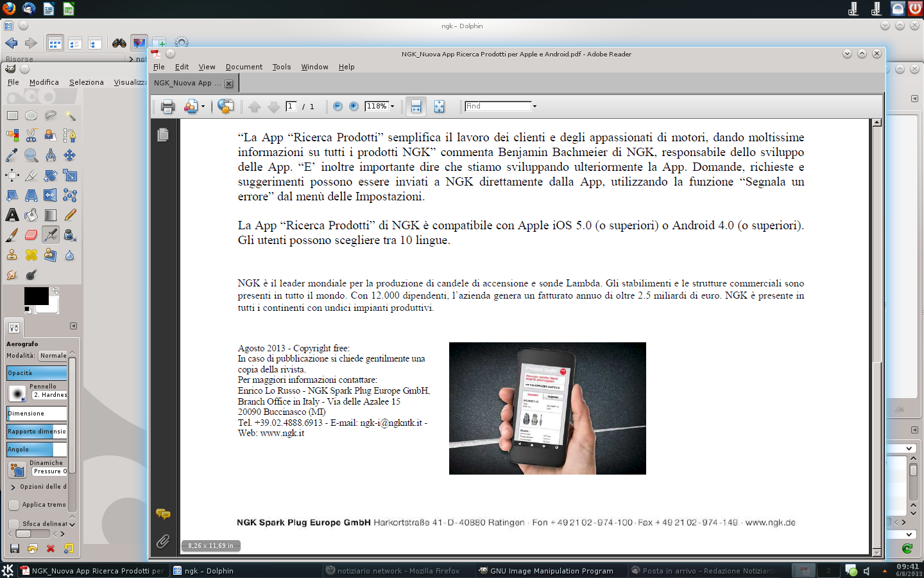Select GIMP Fuzzy Select wand tool
The height and width of the screenshot is (578, 924).
coord(70,116)
